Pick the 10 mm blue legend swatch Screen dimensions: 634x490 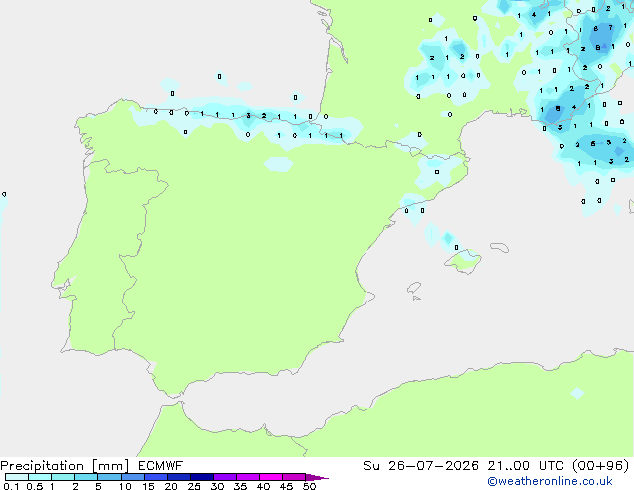point(132,477)
